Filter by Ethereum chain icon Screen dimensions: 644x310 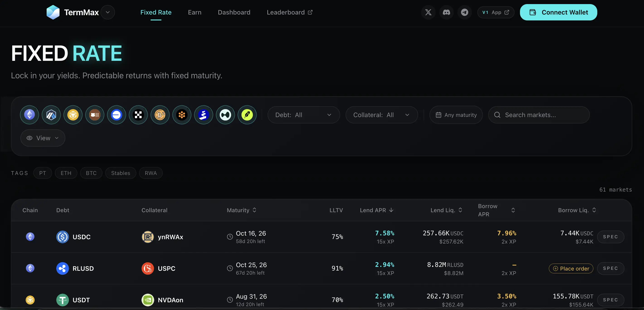(x=29, y=115)
